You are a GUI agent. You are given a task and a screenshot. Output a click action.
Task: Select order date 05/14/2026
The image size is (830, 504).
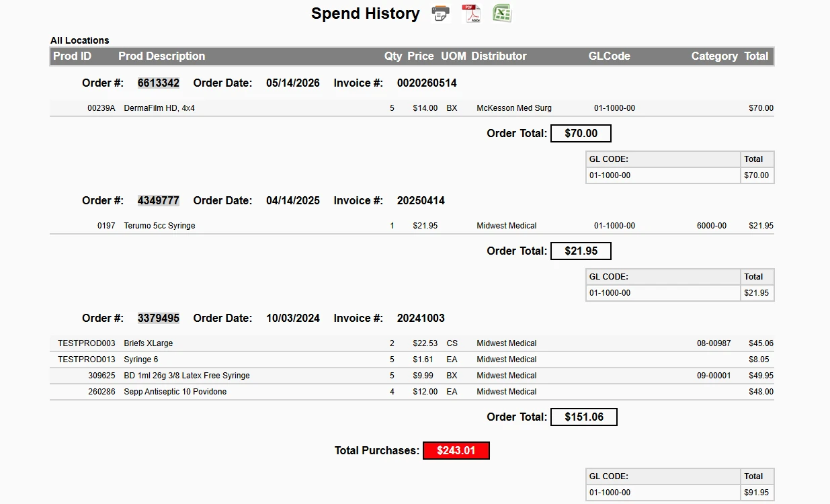pos(293,83)
